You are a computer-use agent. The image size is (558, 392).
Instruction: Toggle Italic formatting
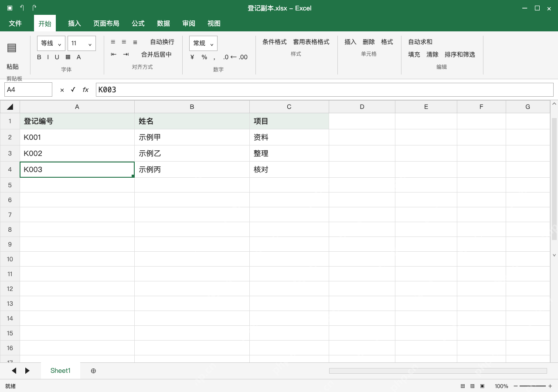coord(48,57)
